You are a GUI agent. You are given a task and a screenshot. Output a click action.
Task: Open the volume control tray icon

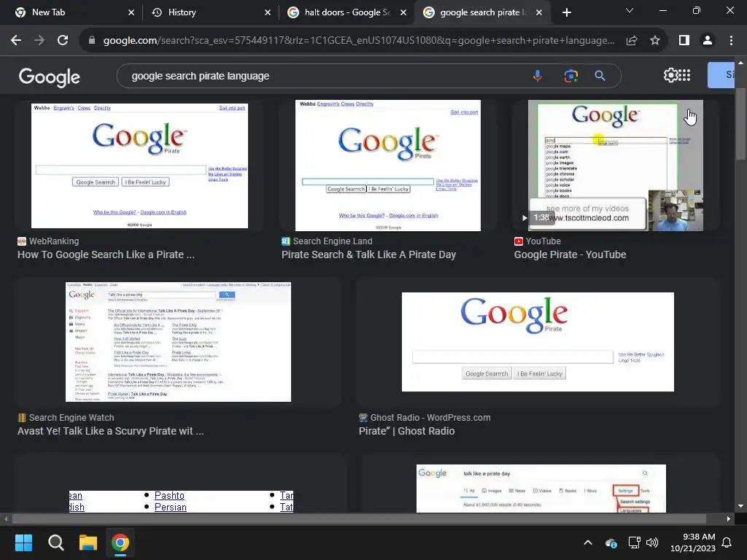coord(651,542)
